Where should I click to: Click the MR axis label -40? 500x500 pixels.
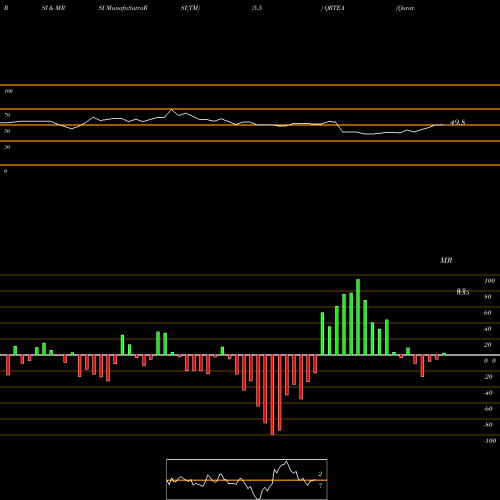[488, 393]
